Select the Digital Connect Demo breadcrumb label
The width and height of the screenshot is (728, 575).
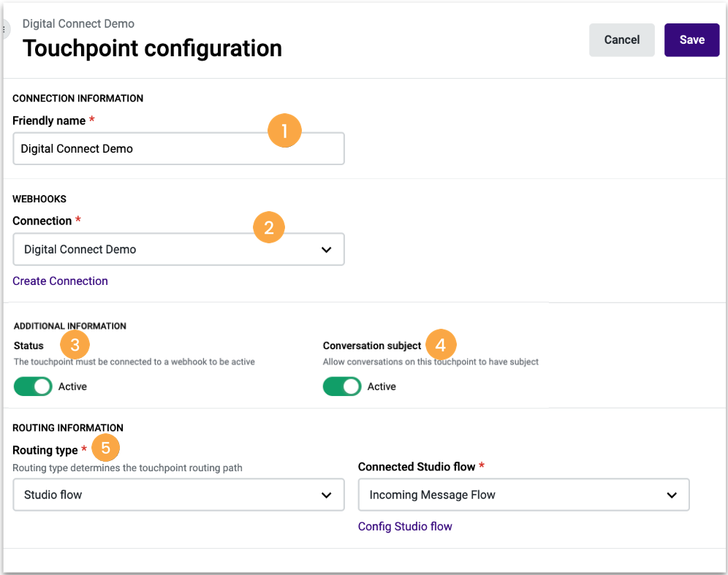click(78, 23)
